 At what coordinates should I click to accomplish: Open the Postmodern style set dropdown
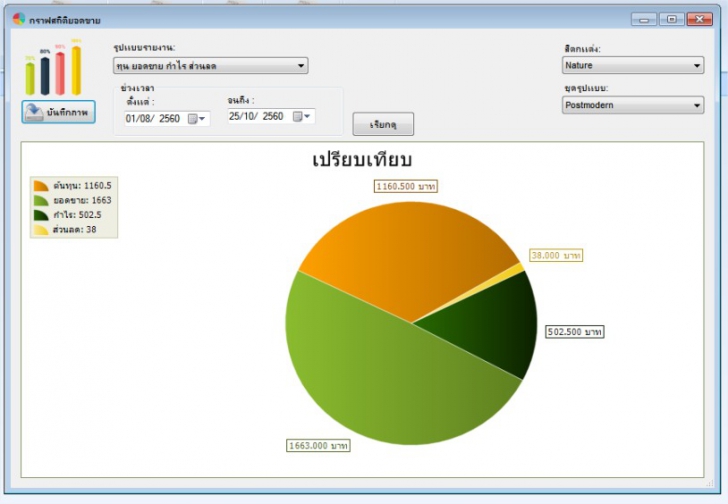pyautogui.click(x=633, y=105)
